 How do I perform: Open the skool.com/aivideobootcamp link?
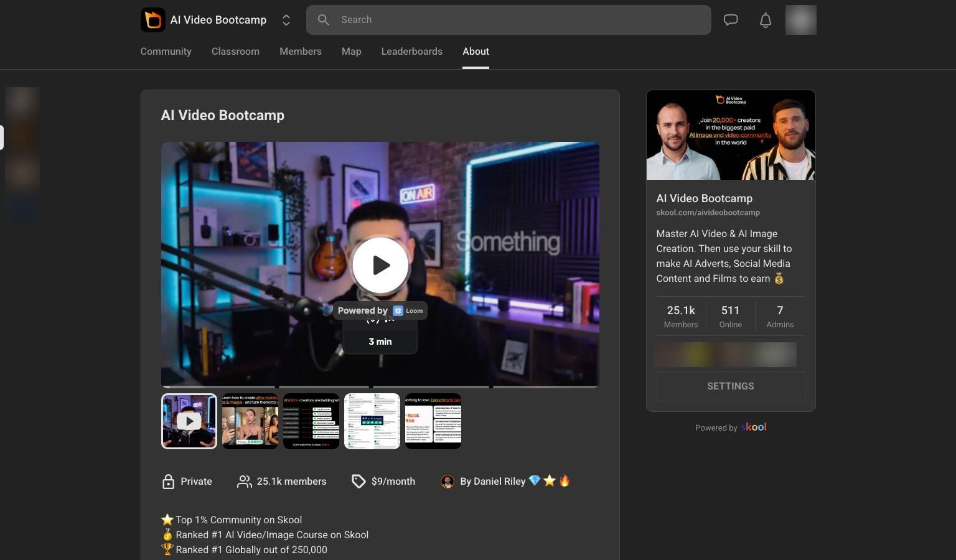tap(708, 213)
